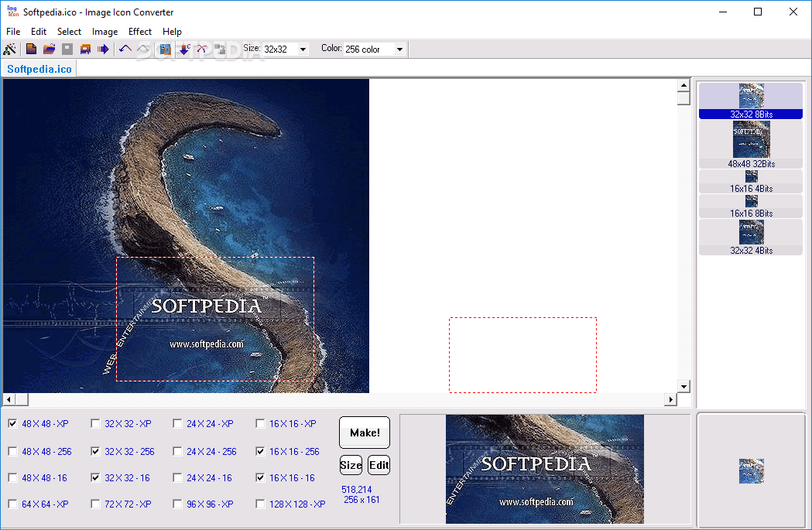This screenshot has height=530, width=812.
Task: Select the 32x32 8Bits icon thumbnail
Action: pyautogui.click(x=751, y=101)
